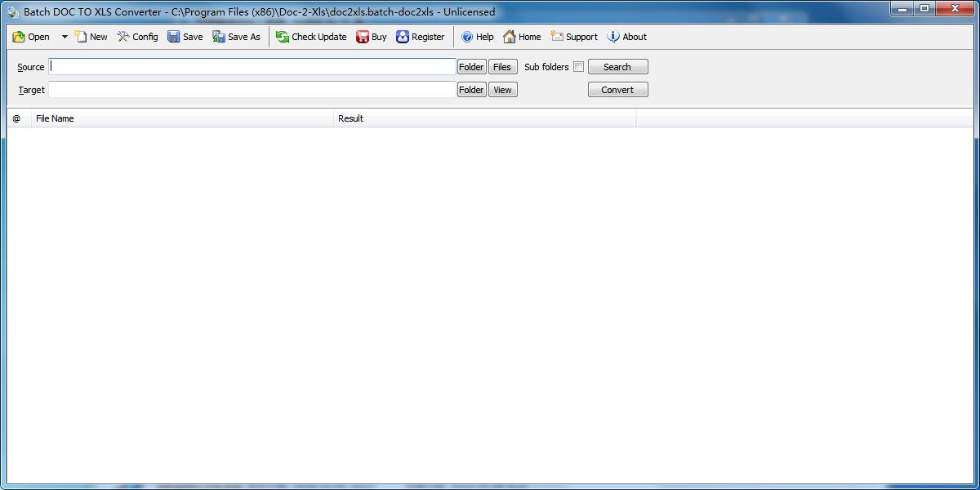Open the Config settings
This screenshot has height=490, width=980.
[137, 37]
